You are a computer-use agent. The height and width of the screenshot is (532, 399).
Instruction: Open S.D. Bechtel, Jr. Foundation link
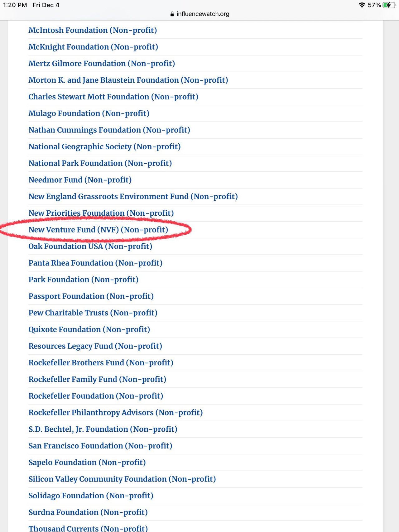tap(103, 429)
